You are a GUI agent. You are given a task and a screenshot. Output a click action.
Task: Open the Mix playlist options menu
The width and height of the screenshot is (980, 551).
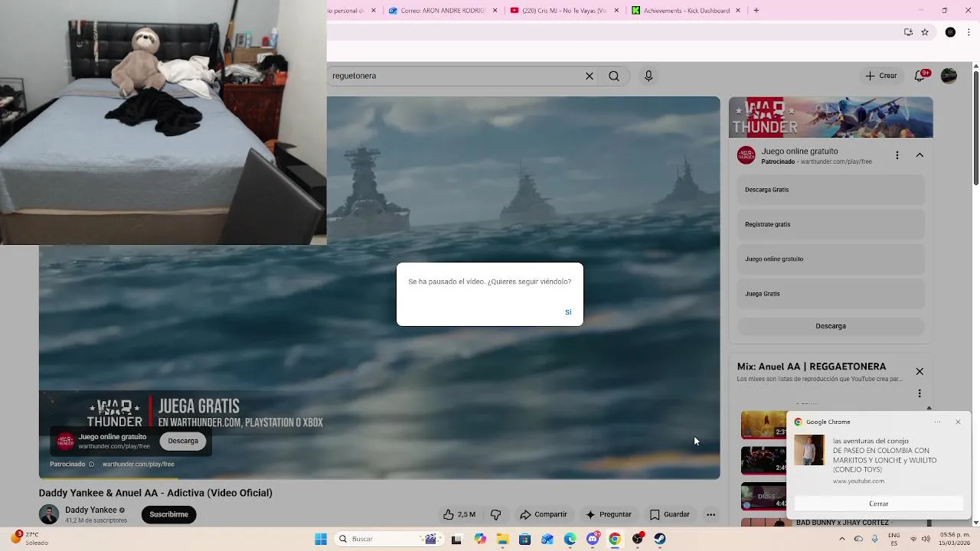(x=920, y=393)
